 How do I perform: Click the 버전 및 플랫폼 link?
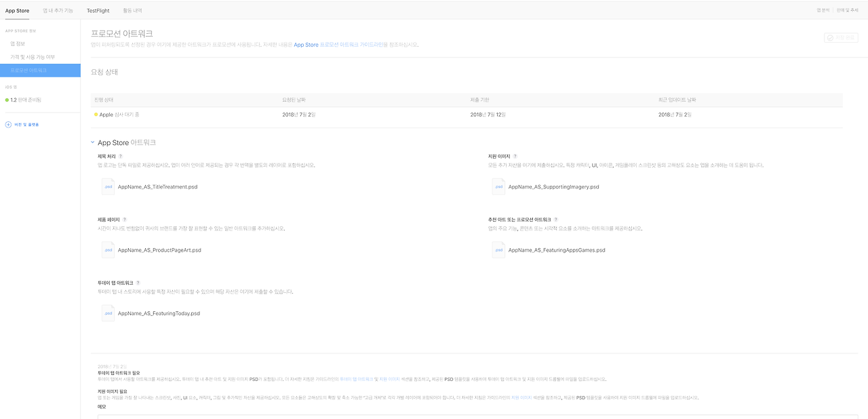coord(26,125)
